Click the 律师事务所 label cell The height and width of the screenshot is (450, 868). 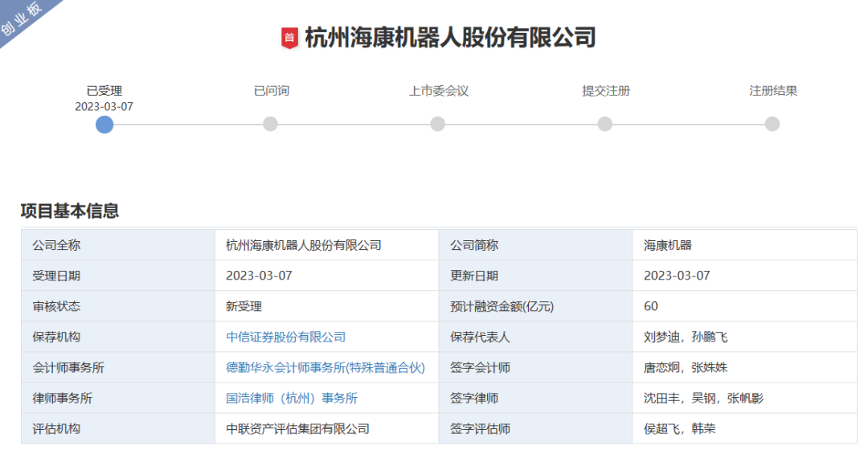(118, 398)
